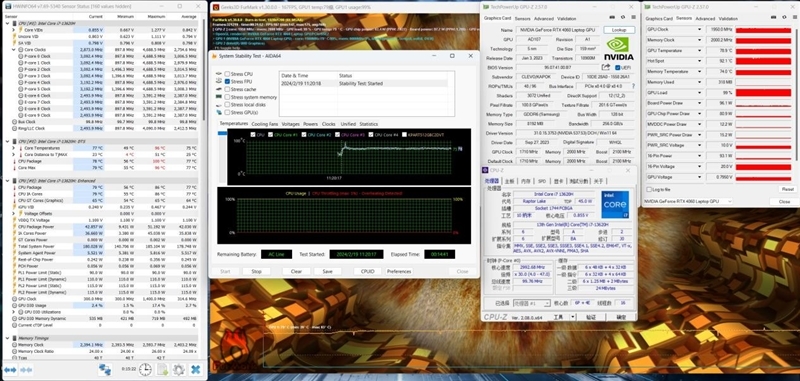800x381 pixels.
Task: Open the Statistics tab in AIDA64
Action: click(x=368, y=124)
